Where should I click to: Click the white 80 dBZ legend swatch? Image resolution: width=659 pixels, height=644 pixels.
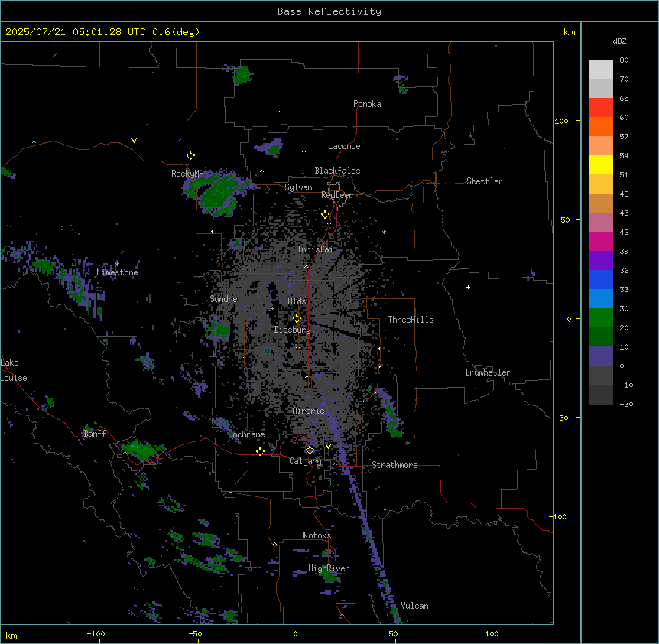(x=601, y=69)
